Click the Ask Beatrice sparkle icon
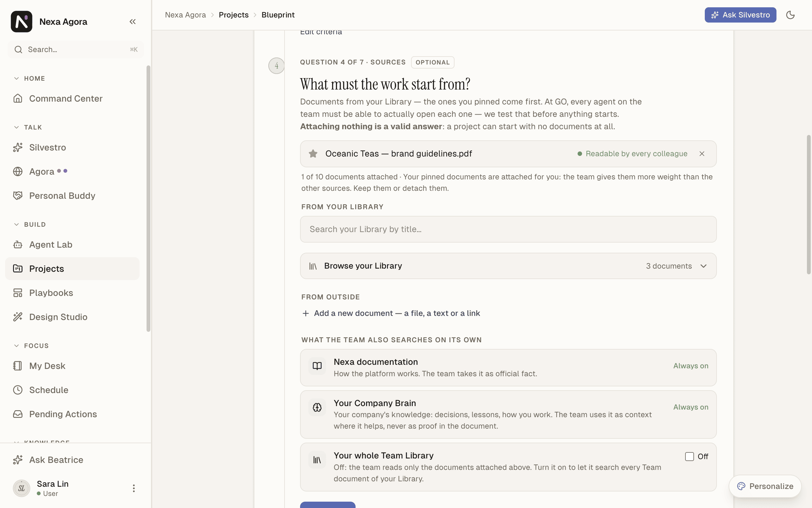Screen dimensions: 812x508 tap(18, 460)
